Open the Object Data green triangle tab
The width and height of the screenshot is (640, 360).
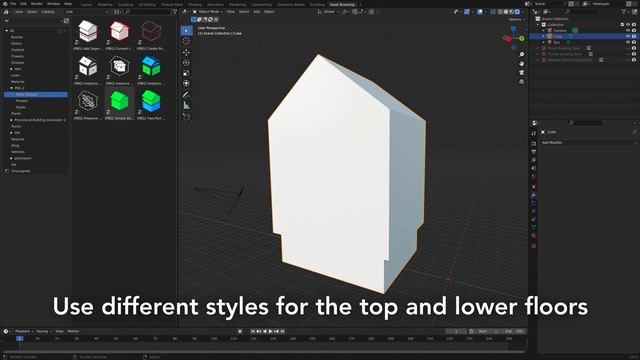tap(533, 228)
